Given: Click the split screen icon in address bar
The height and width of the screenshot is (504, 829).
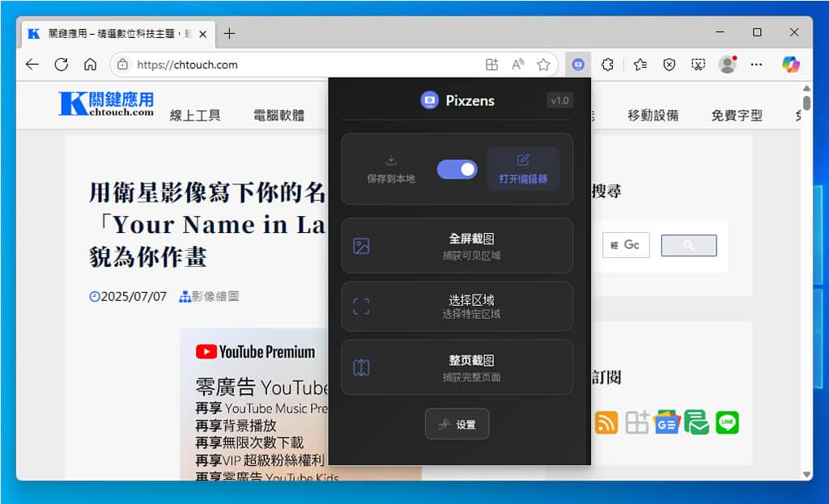Looking at the screenshot, I should [491, 65].
